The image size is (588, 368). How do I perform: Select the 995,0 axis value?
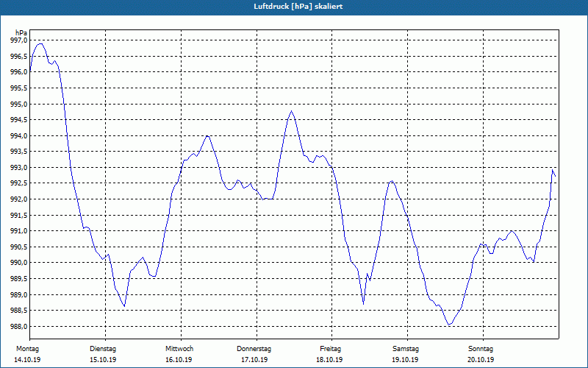pyautogui.click(x=20, y=104)
